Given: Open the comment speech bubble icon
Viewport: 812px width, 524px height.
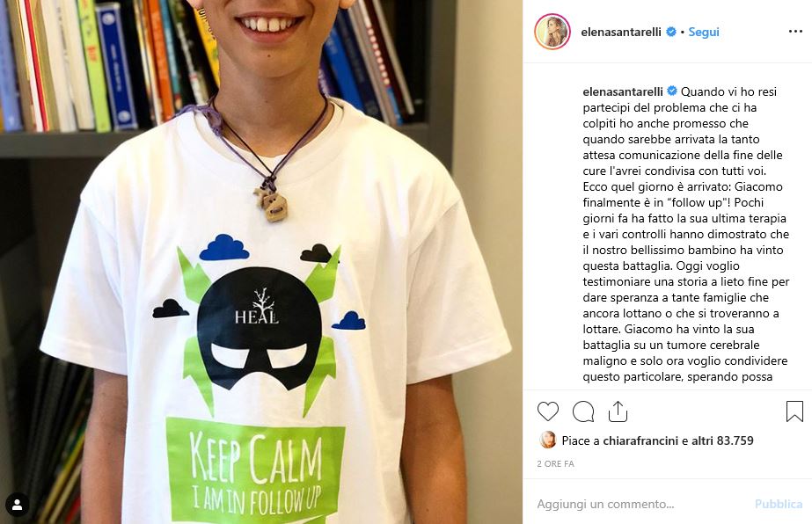Looking at the screenshot, I should [583, 411].
